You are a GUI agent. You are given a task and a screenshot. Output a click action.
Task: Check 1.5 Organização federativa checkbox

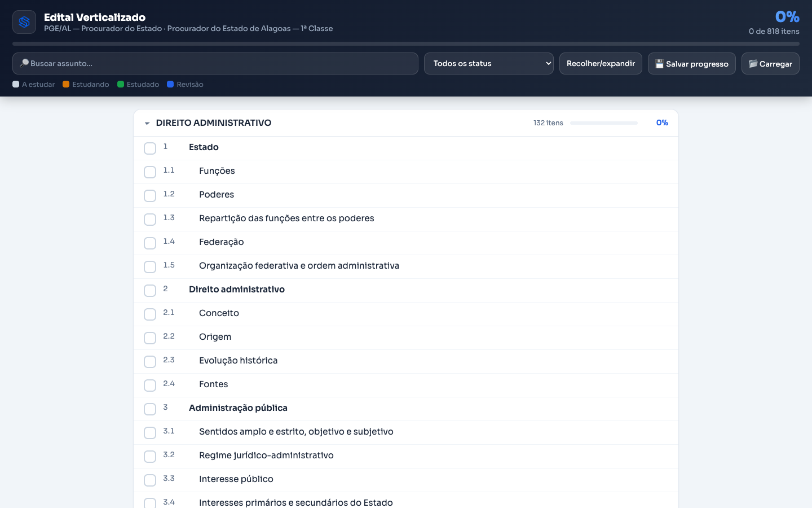150,267
